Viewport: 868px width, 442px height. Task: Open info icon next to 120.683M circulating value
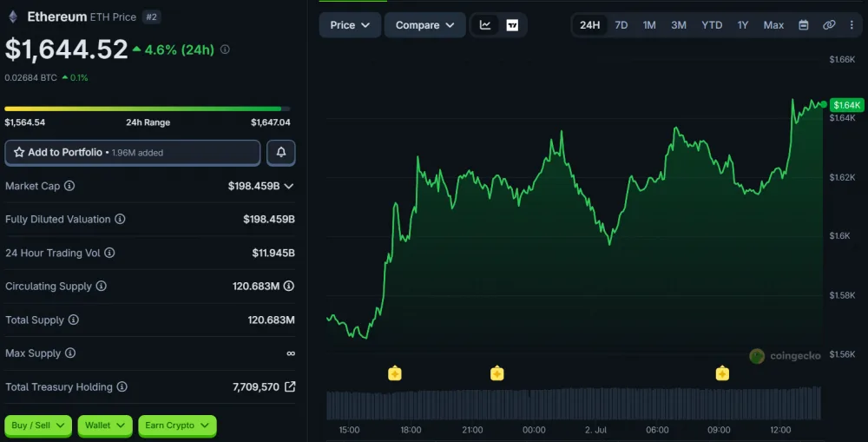(289, 287)
